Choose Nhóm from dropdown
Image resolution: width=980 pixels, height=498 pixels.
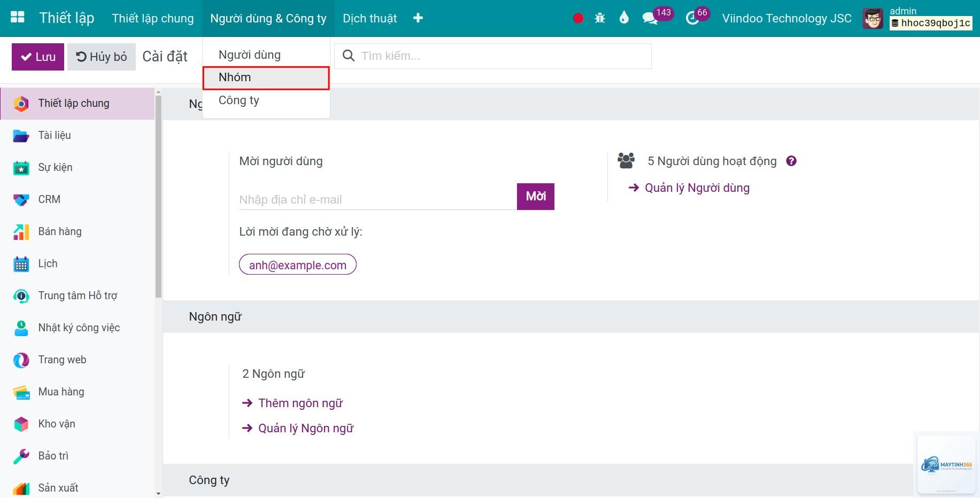point(266,77)
